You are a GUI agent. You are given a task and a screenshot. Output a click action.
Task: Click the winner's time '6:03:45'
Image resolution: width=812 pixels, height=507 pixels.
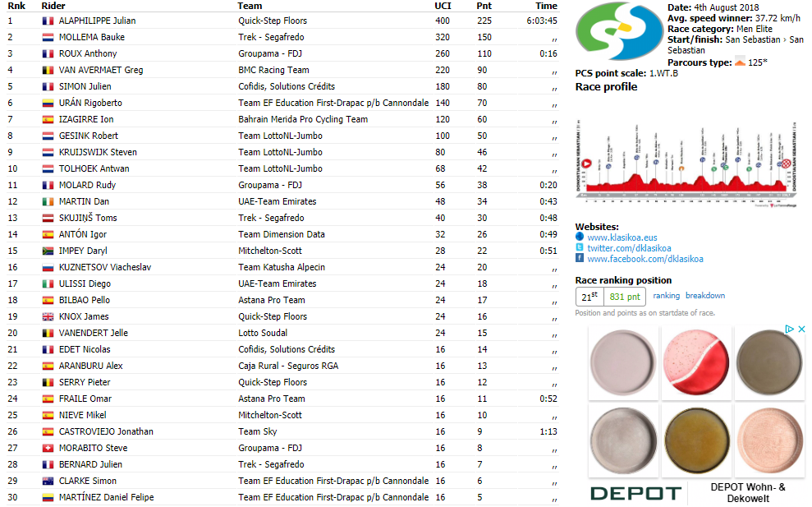tap(542, 21)
